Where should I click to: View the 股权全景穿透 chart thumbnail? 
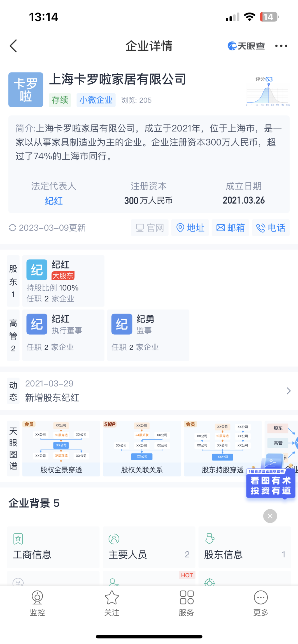pos(61,448)
